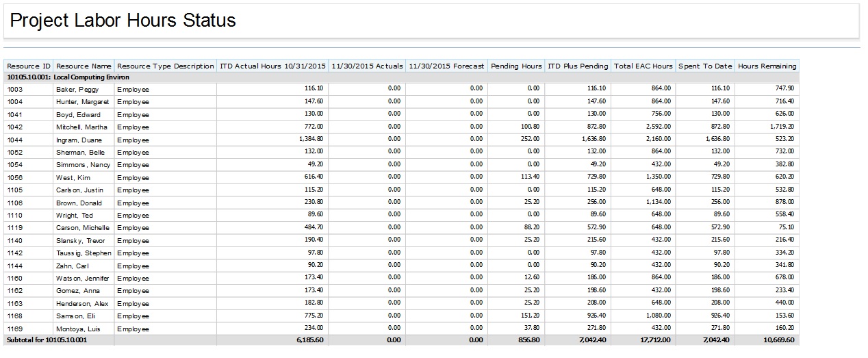
Task: Select the Local Computing Environ group row
Action: click(68, 77)
